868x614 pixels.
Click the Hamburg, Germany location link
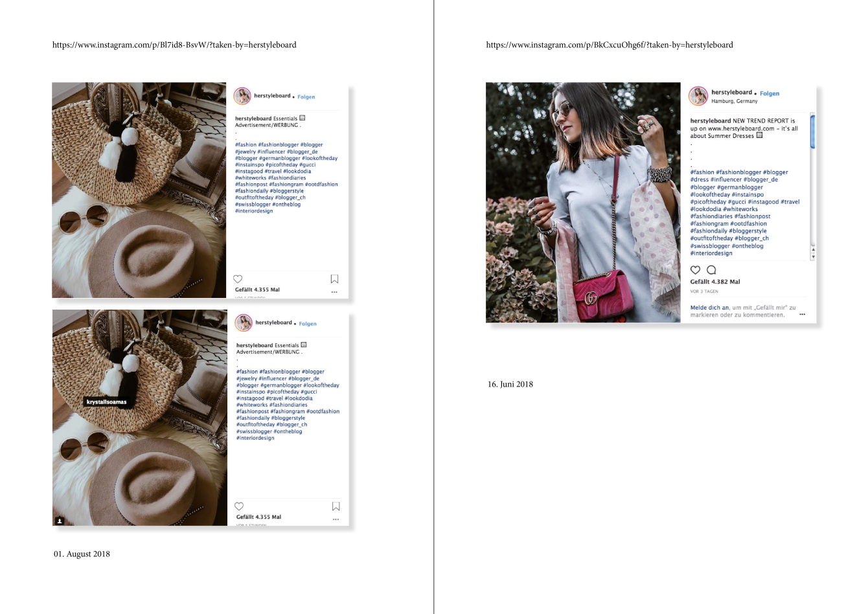coord(734,101)
